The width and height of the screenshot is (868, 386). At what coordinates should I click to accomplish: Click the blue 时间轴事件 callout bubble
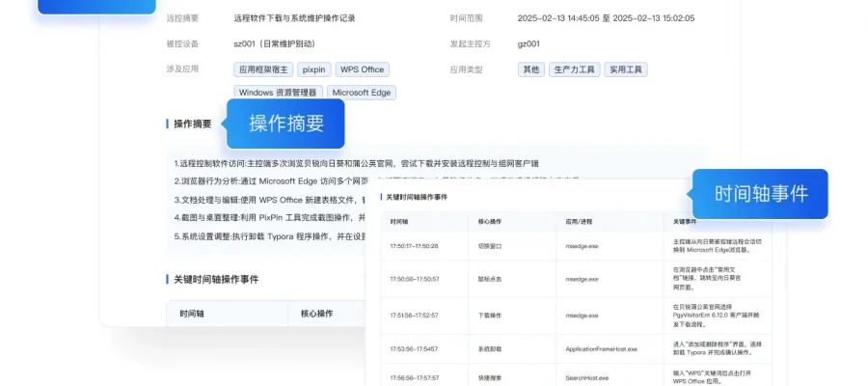click(x=761, y=194)
